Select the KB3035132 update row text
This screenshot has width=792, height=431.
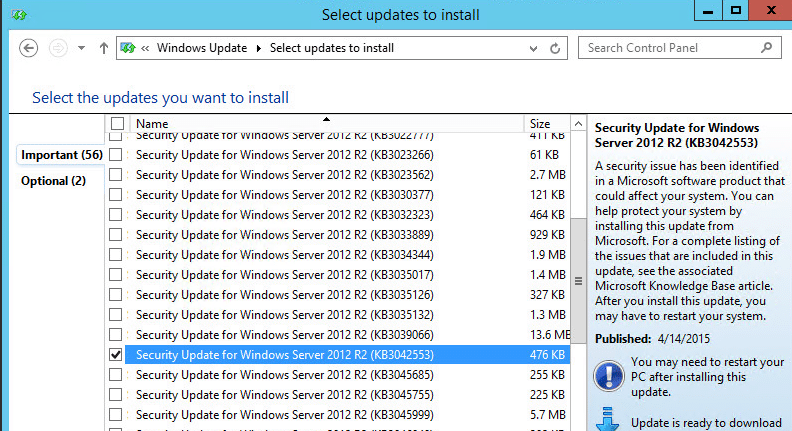284,315
